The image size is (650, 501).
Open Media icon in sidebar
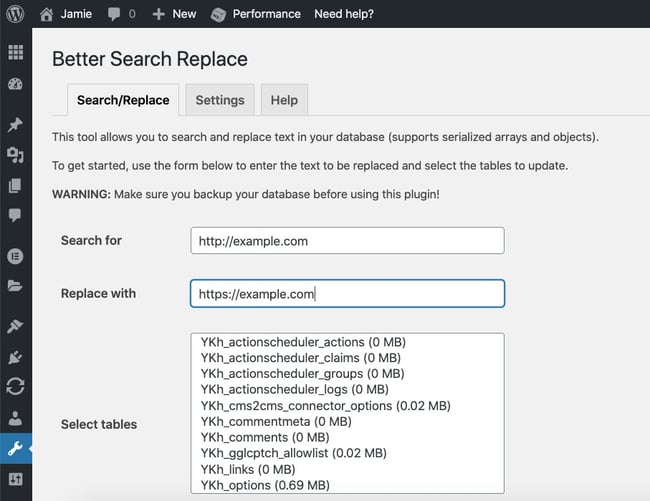(x=15, y=155)
